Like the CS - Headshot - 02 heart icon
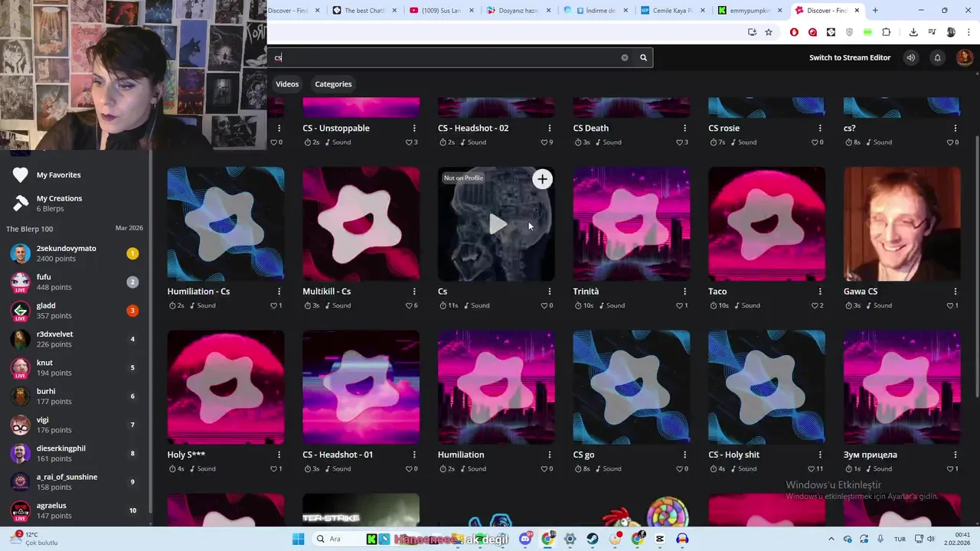The image size is (980, 551). (x=544, y=142)
